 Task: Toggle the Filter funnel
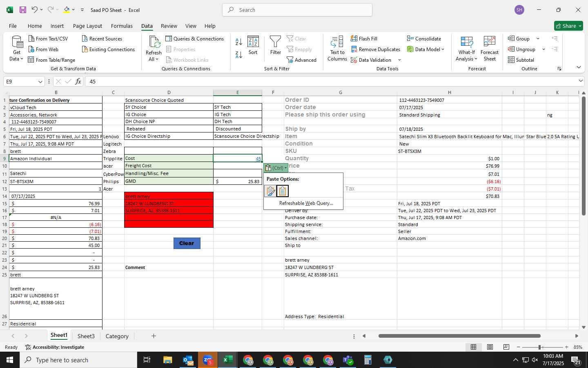click(x=276, y=45)
